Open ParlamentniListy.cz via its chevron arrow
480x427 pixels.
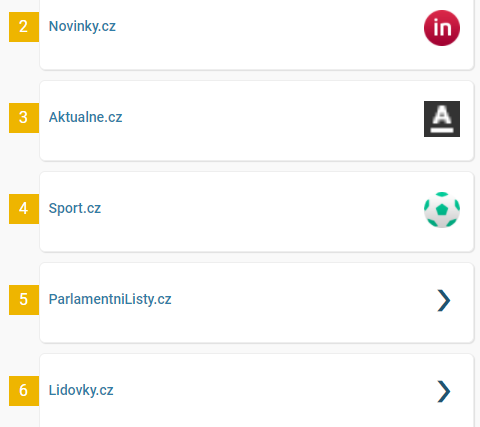(444, 300)
